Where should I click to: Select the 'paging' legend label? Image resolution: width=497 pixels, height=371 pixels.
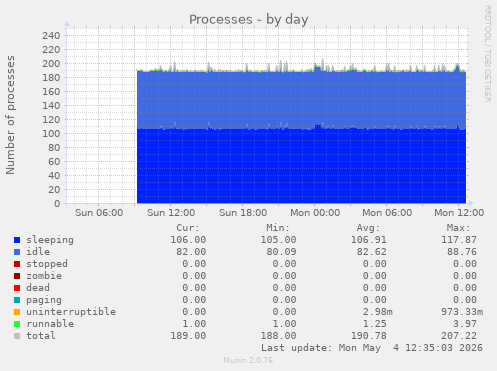tap(44, 300)
